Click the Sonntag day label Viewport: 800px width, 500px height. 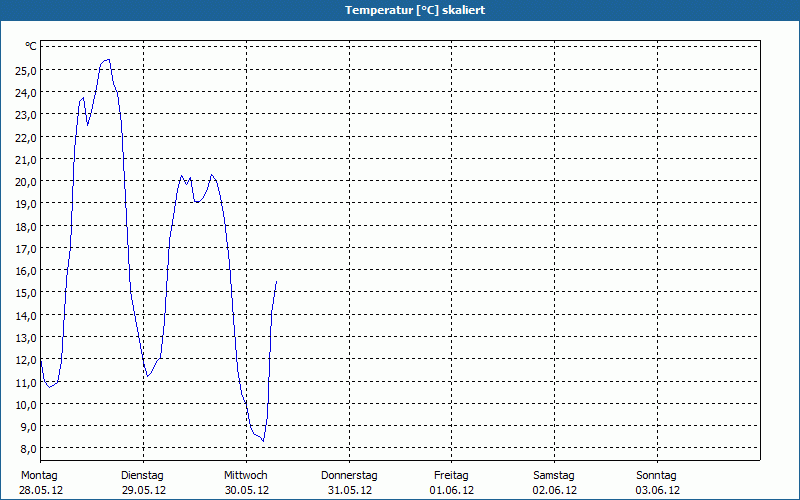[x=657, y=476]
